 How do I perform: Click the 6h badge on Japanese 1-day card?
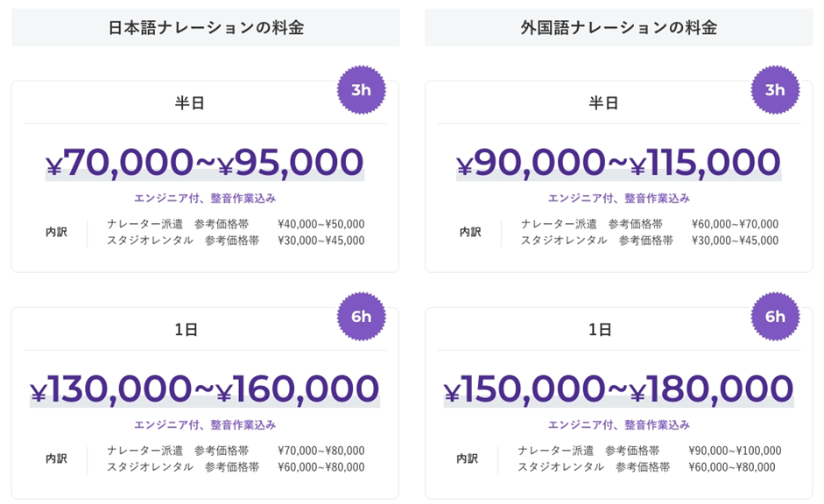pyautogui.click(x=361, y=317)
